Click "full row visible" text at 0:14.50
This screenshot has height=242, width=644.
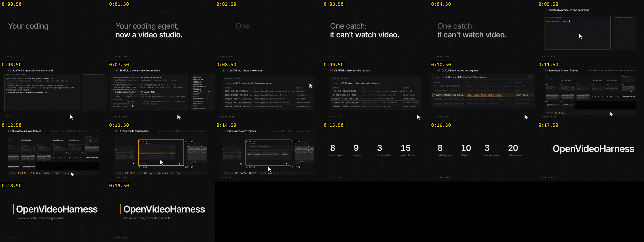click(x=272, y=173)
